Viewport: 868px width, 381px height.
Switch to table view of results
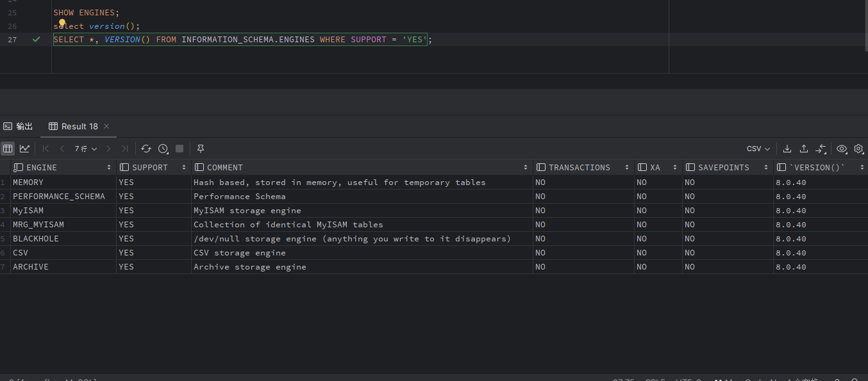point(8,149)
